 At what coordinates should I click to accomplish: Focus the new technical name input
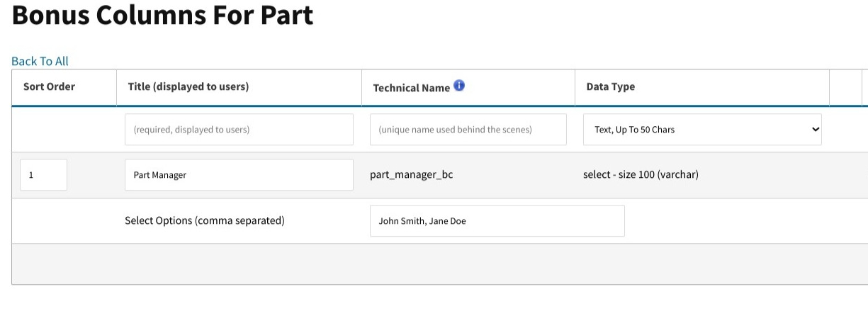(468, 130)
